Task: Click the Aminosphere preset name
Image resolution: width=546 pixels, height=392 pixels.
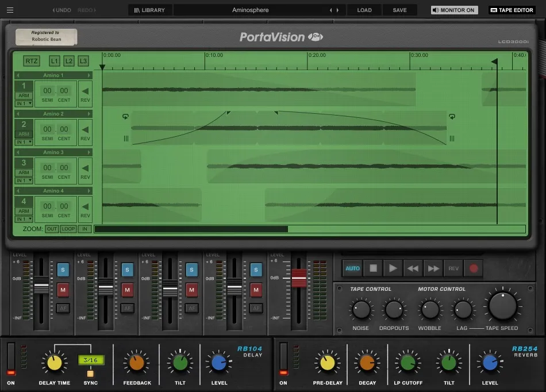Action: point(251,10)
